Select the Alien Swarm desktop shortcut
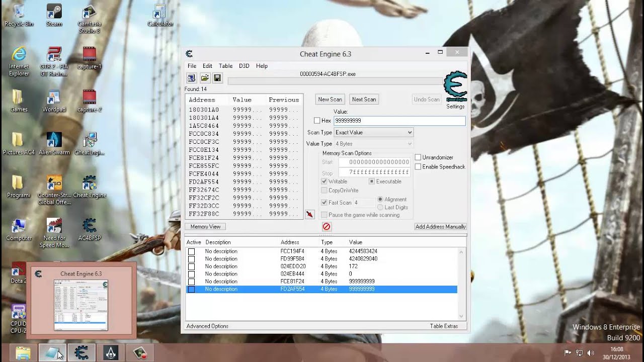644x362 pixels. coord(54,144)
